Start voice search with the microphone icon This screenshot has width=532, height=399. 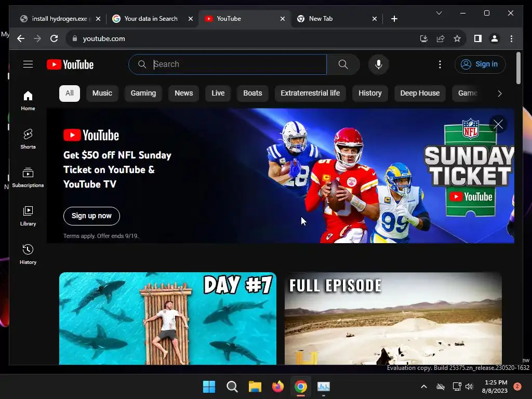[x=379, y=64]
